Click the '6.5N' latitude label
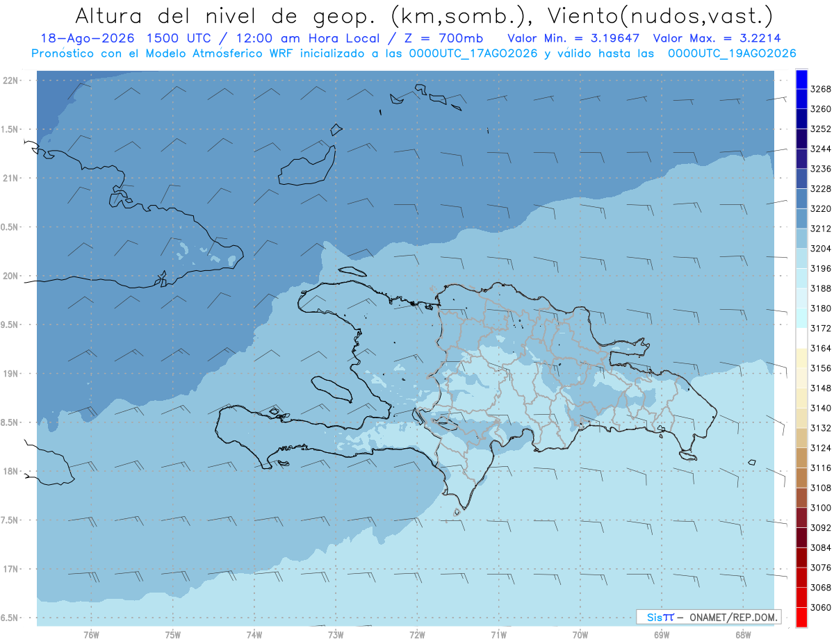834x644 pixels. click(10, 618)
